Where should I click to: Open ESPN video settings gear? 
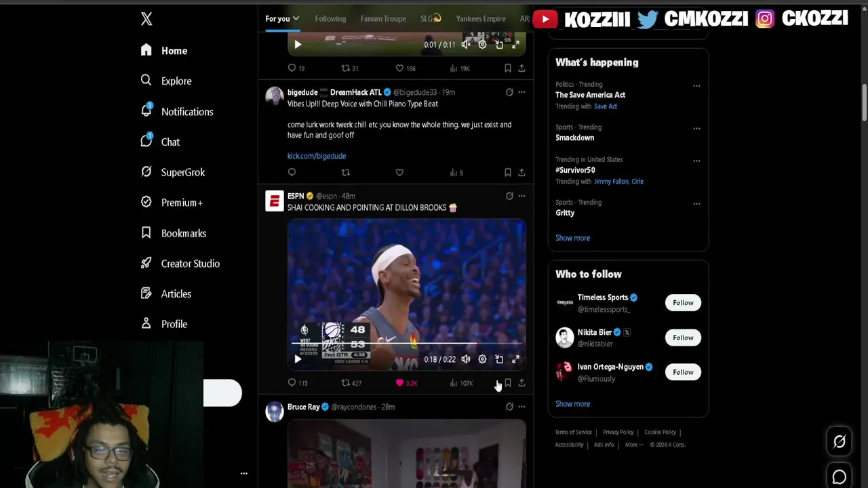click(x=482, y=359)
